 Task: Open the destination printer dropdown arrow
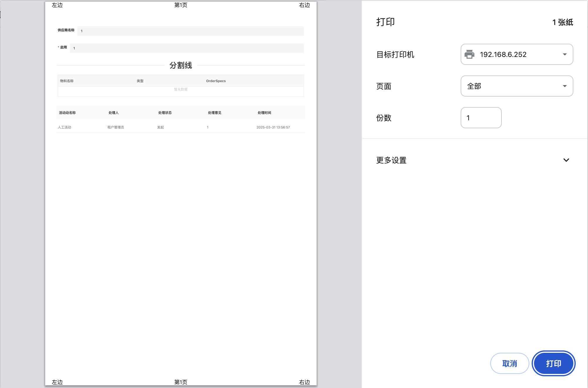(x=565, y=54)
